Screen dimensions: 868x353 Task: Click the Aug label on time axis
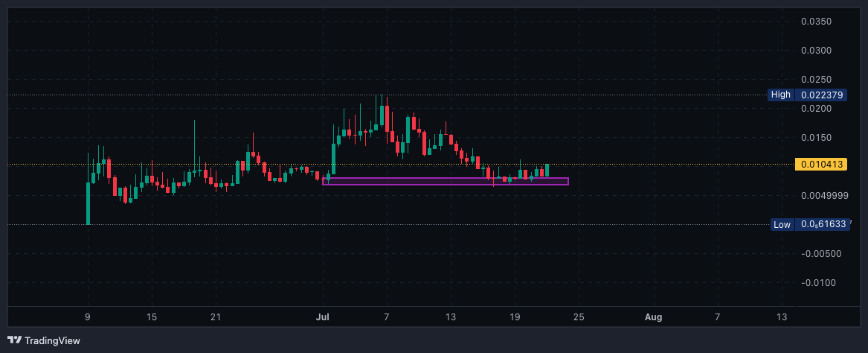[654, 317]
